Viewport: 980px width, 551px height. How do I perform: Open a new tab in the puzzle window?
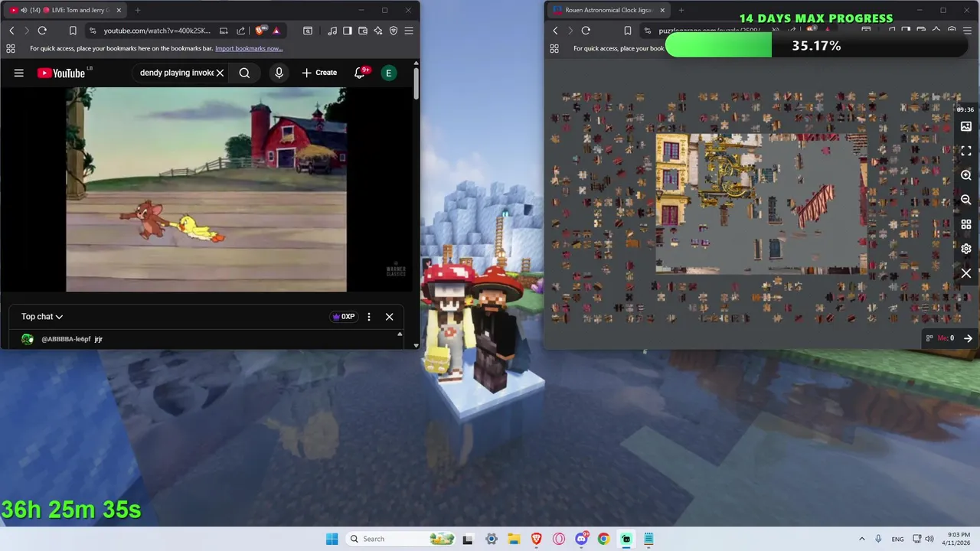[x=681, y=10]
